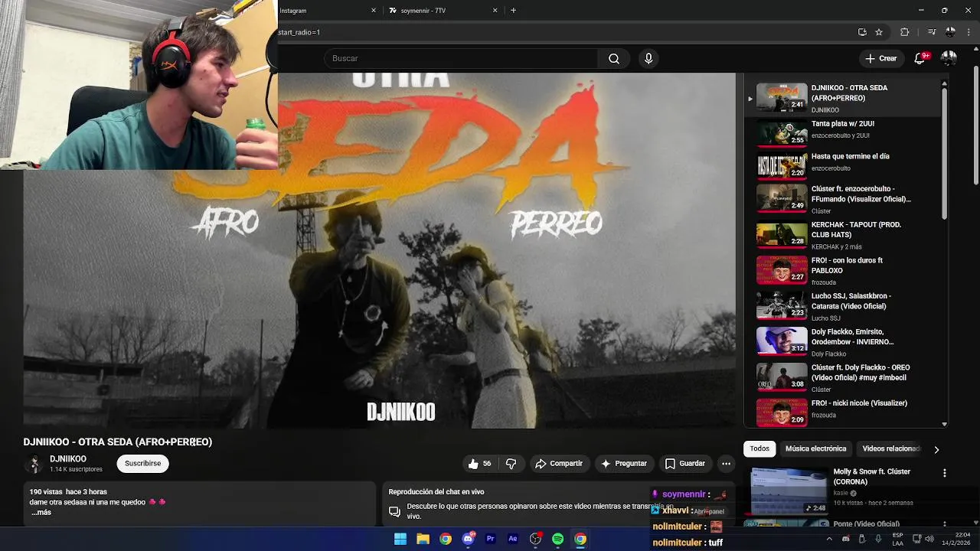Install app icon in address bar

click(862, 32)
